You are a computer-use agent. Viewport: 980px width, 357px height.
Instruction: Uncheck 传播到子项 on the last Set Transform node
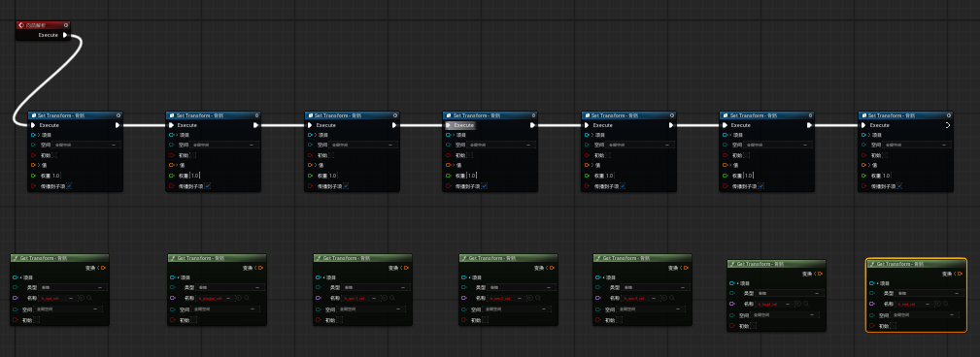coord(898,186)
